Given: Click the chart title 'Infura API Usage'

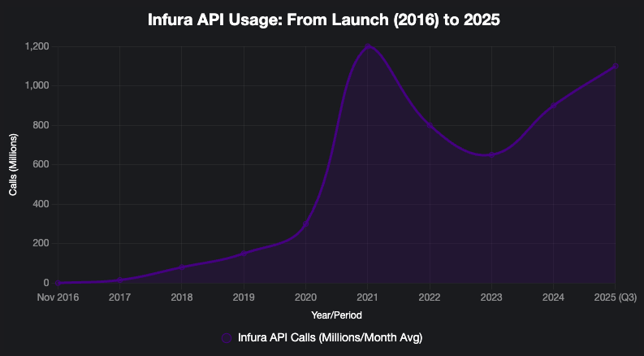Looking at the screenshot, I should pyautogui.click(x=324, y=20).
